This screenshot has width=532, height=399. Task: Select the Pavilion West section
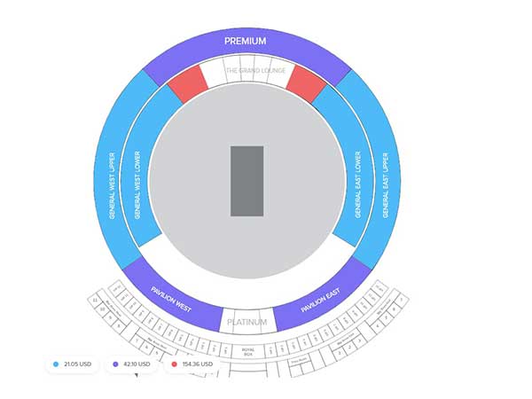tap(172, 300)
